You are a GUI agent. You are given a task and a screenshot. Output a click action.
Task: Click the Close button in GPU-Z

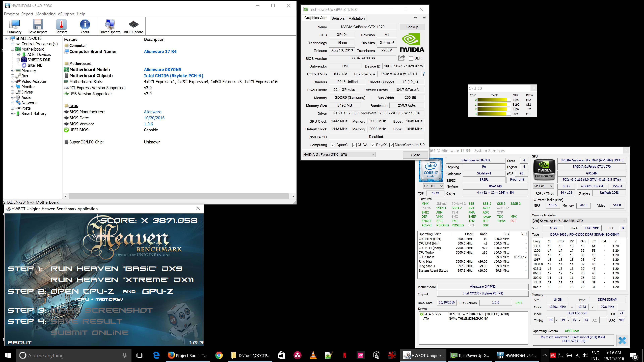pos(415,155)
